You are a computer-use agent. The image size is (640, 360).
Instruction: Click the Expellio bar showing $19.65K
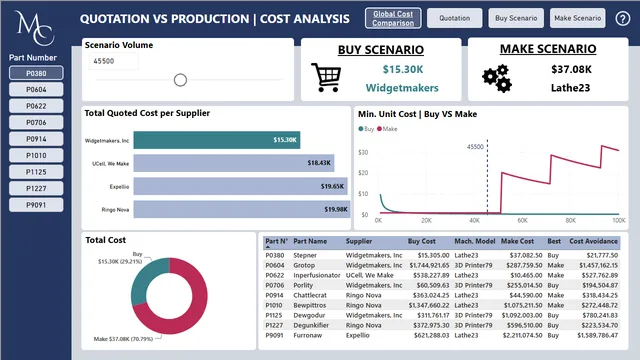[x=240, y=186]
